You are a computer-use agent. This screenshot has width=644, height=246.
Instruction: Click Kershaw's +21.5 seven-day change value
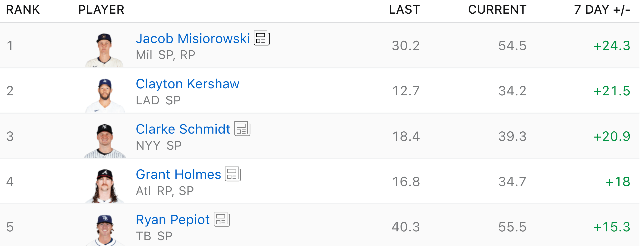[612, 91]
